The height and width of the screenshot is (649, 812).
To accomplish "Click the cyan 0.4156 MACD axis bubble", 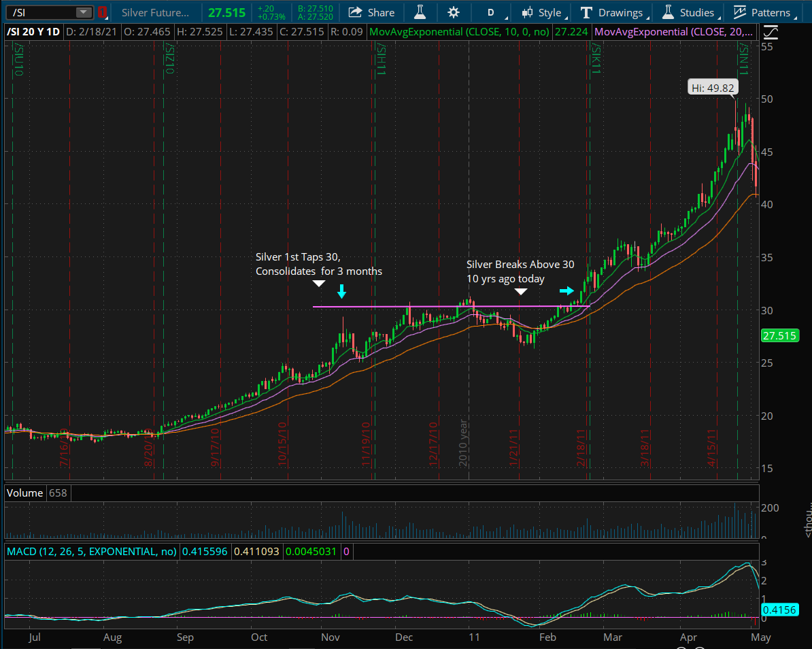I will tap(779, 610).
